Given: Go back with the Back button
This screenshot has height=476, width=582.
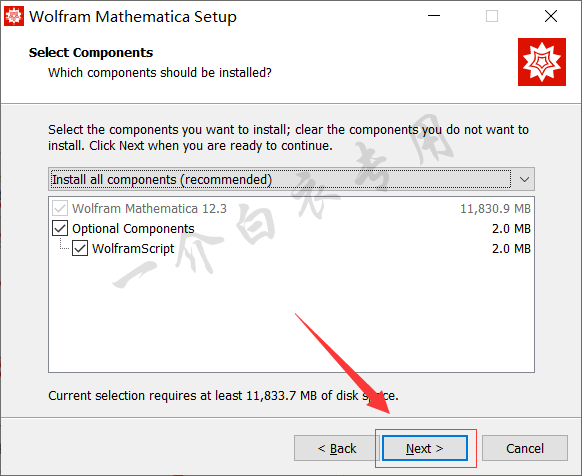Looking at the screenshot, I should point(336,448).
